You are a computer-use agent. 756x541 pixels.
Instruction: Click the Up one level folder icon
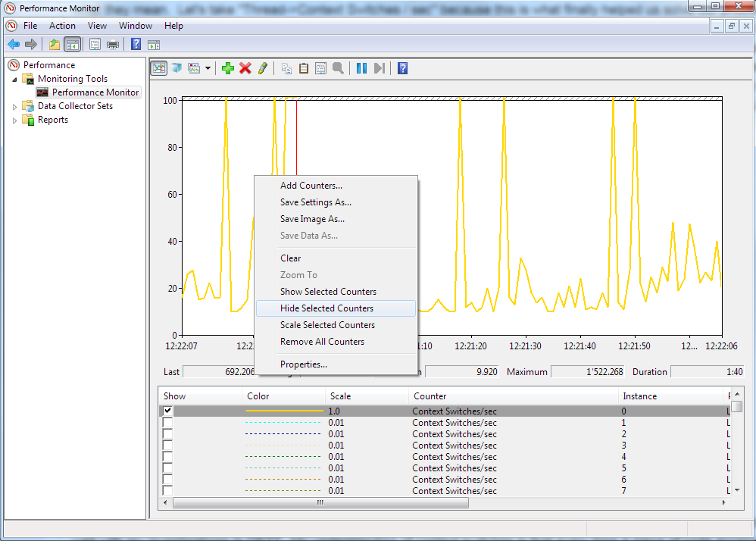tap(55, 45)
